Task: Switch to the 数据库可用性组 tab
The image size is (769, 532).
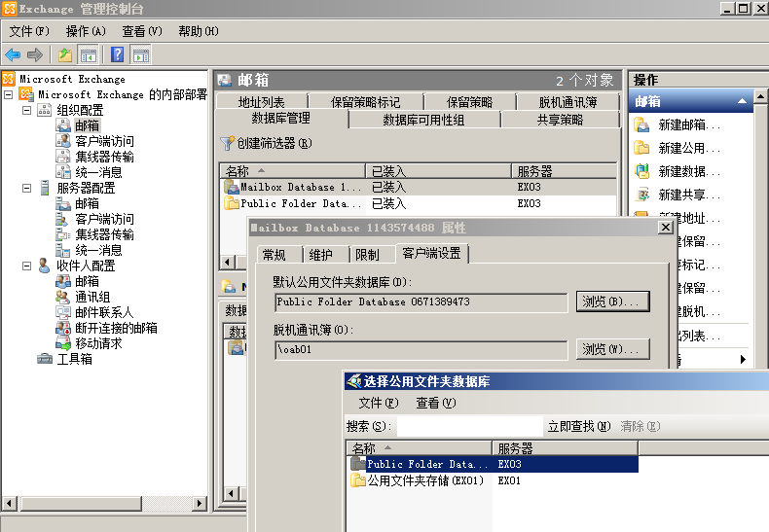Action: pos(423,120)
